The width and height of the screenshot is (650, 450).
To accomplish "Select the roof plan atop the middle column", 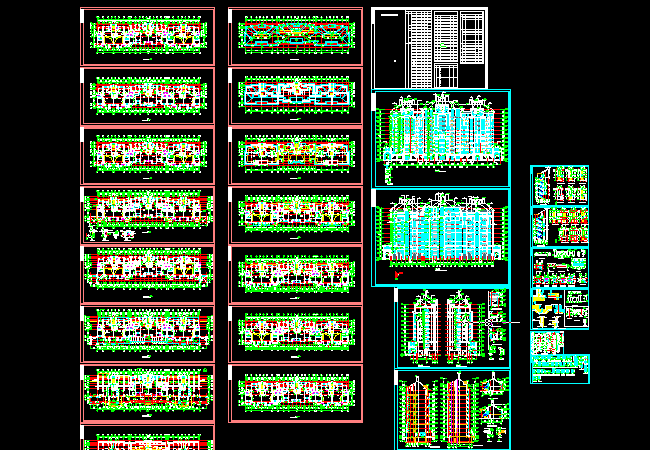I will pyautogui.click(x=295, y=37).
